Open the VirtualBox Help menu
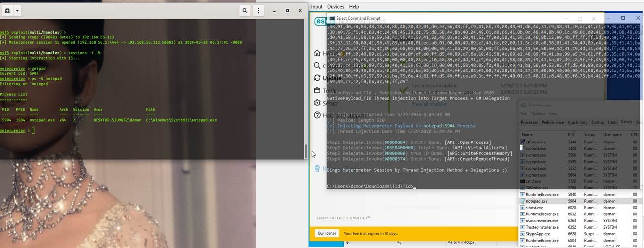The width and height of the screenshot is (644, 248). pyautogui.click(x=354, y=7)
